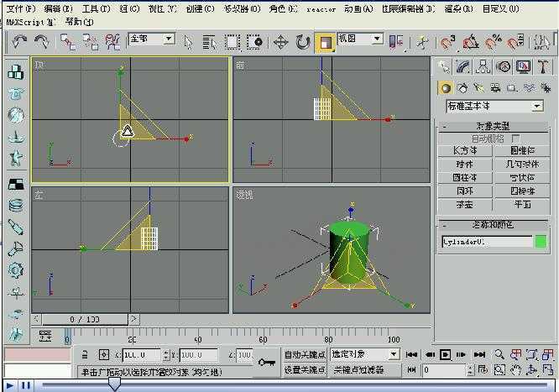The image size is (559, 392).
Task: Click the 平面 plane primitive button
Action: point(521,205)
